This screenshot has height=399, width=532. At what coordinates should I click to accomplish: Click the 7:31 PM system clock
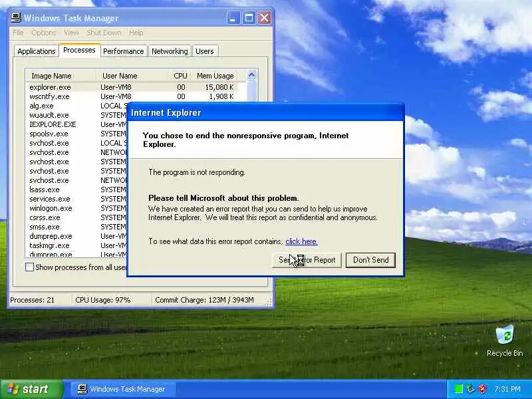pyautogui.click(x=507, y=389)
